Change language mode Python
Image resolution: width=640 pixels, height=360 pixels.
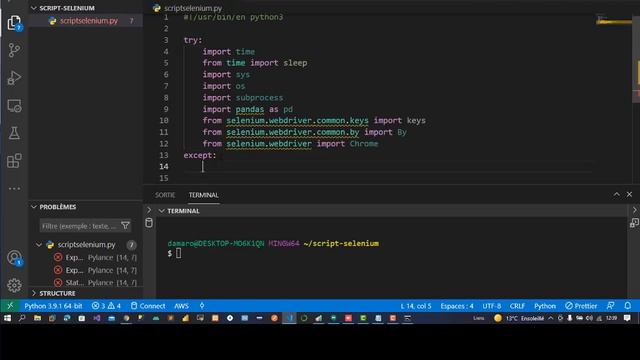click(x=545, y=306)
